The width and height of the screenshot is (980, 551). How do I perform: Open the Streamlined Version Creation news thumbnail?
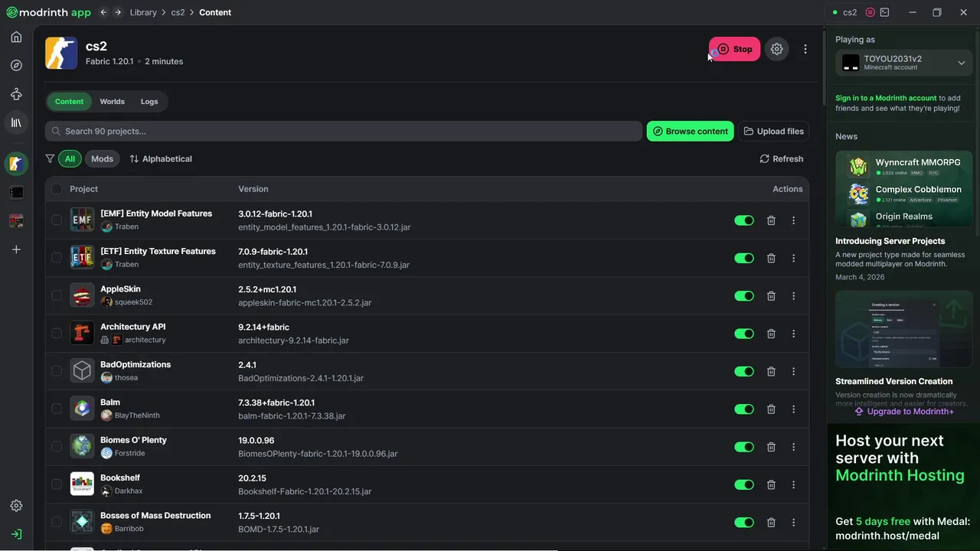(x=904, y=329)
